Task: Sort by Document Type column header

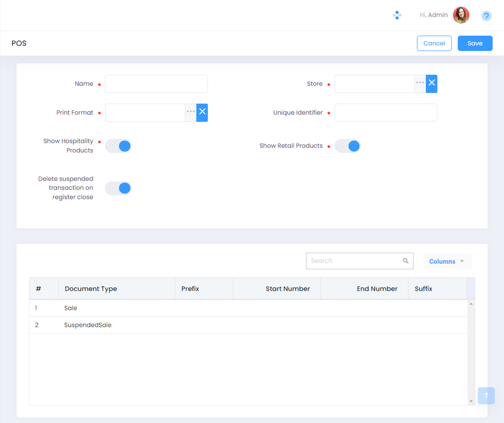Action: coord(91,289)
